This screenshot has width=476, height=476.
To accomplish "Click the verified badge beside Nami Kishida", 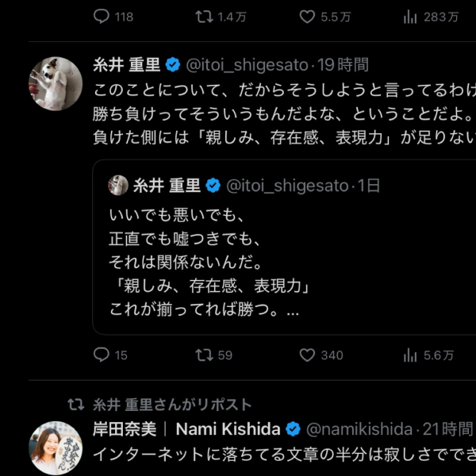I will click(x=293, y=429).
